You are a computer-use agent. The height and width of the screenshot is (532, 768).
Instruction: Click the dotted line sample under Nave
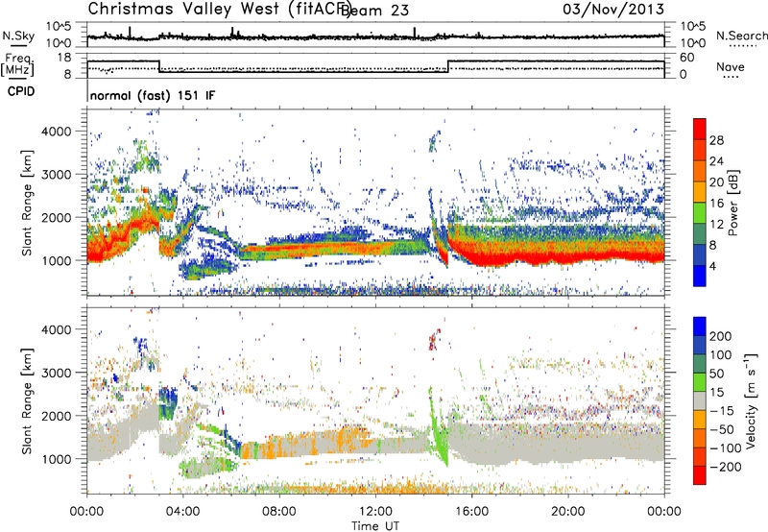(x=731, y=77)
